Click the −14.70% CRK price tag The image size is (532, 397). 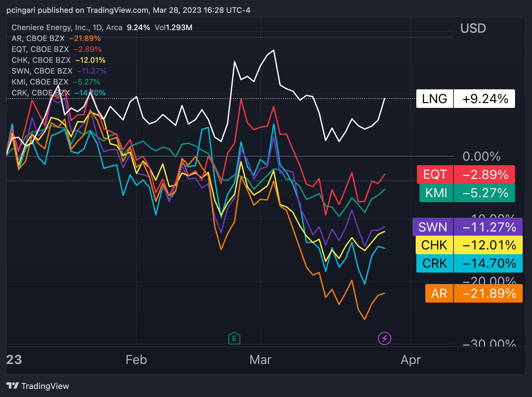pos(488,263)
